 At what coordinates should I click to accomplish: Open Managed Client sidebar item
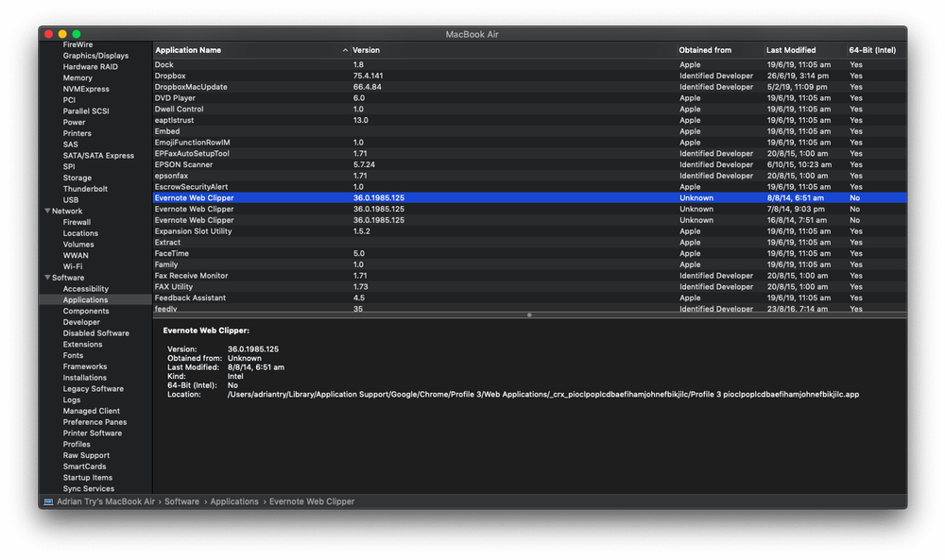(x=91, y=412)
